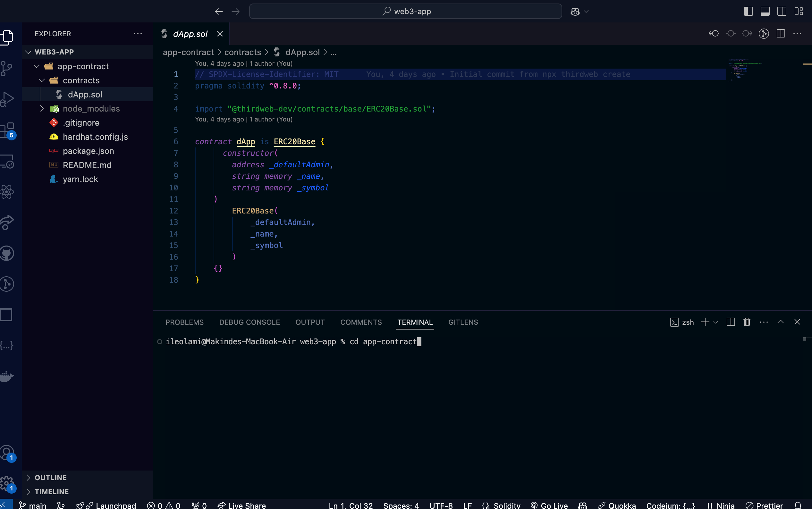The image size is (812, 509).
Task: Open Source Control view in activity bar
Action: coord(7,68)
